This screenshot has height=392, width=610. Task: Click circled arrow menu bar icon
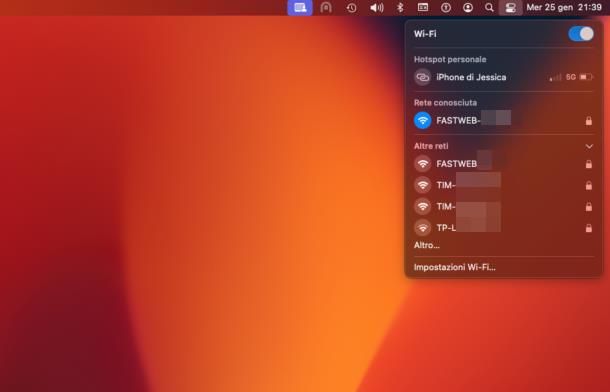[446, 7]
